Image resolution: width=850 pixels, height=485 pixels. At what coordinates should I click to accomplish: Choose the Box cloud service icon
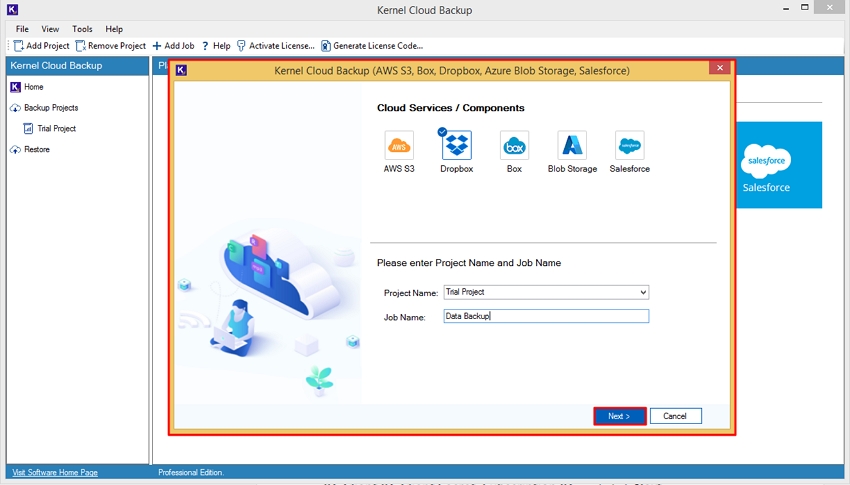click(x=514, y=145)
